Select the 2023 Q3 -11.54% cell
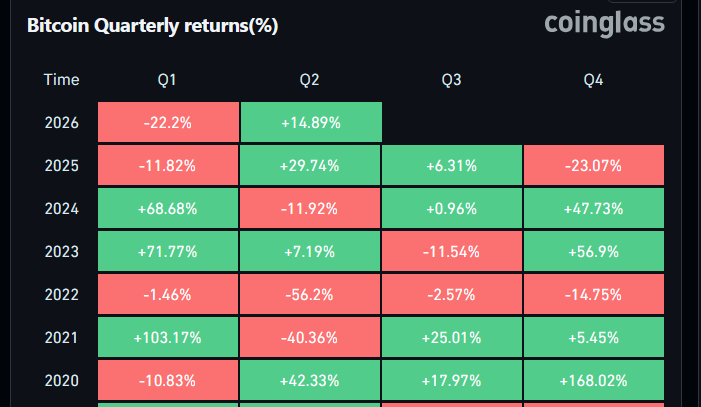701x407 pixels. (452, 251)
